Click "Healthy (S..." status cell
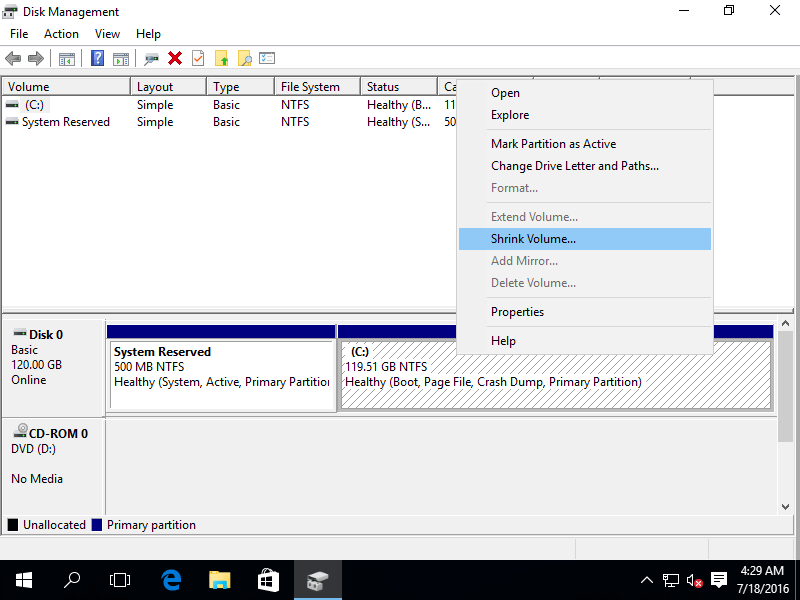Viewport: 800px width, 600px height. tap(399, 122)
